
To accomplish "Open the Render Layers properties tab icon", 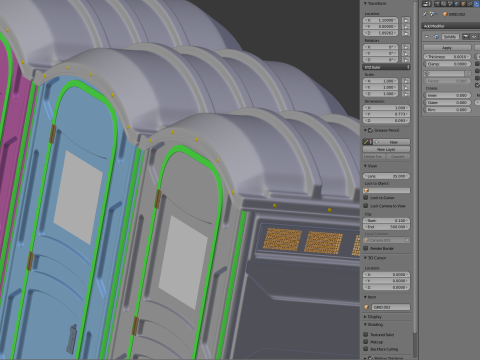I will 444,4.
